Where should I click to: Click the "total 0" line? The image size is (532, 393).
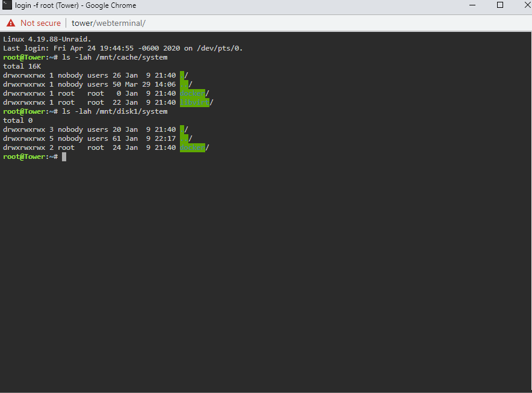18,120
